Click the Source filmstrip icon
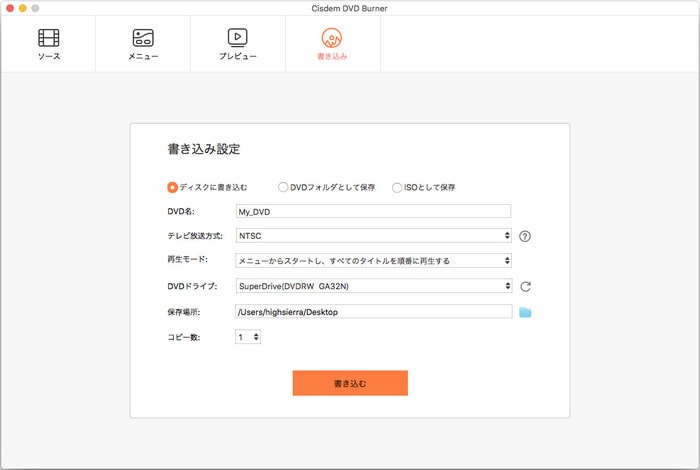 point(48,38)
